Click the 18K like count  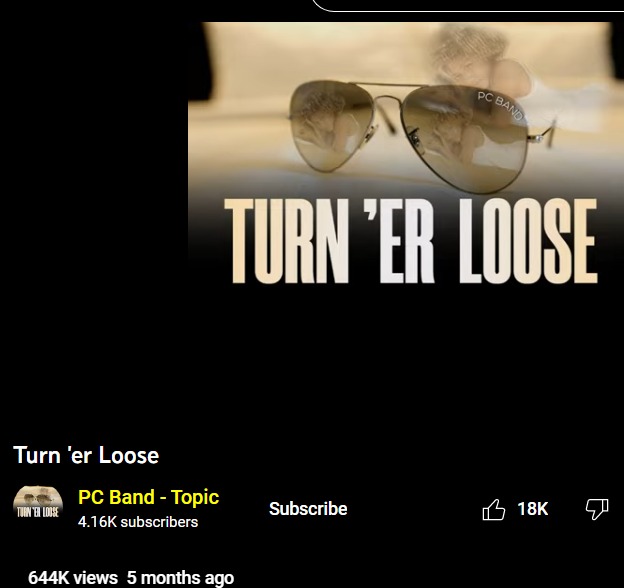tap(532, 509)
